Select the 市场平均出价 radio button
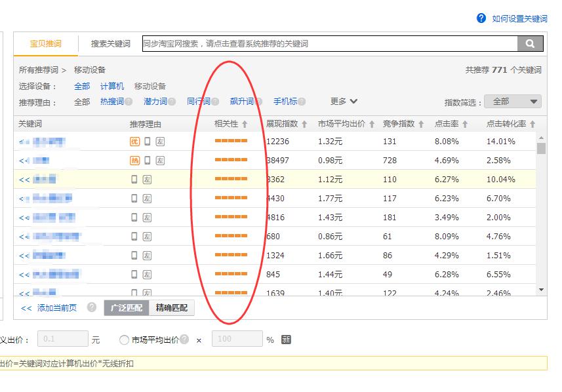Screen dimensions: 562x392 [124, 340]
